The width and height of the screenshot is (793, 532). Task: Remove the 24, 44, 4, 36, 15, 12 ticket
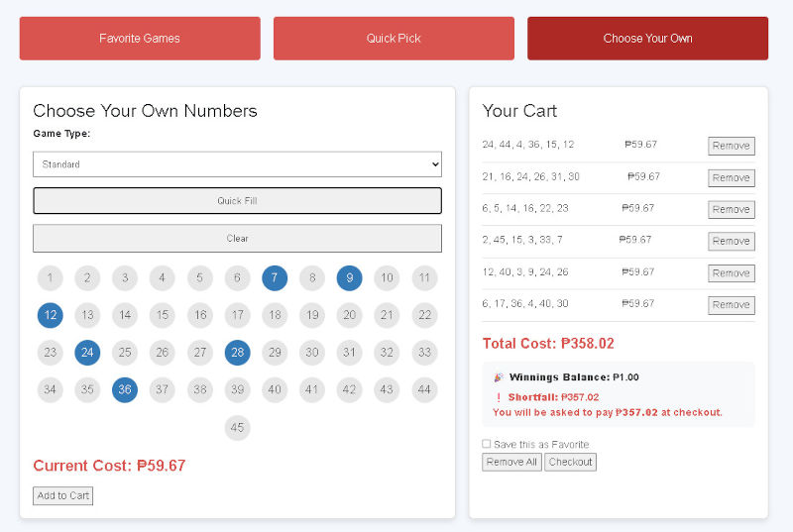click(x=731, y=146)
